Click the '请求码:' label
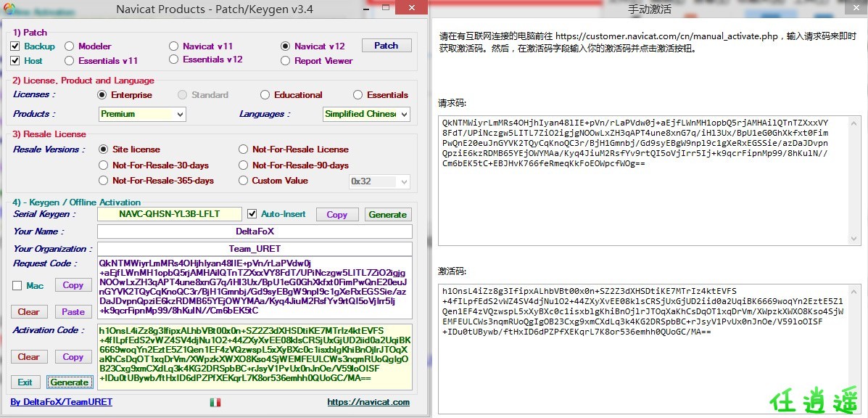This screenshot has width=868, height=418. click(452, 103)
